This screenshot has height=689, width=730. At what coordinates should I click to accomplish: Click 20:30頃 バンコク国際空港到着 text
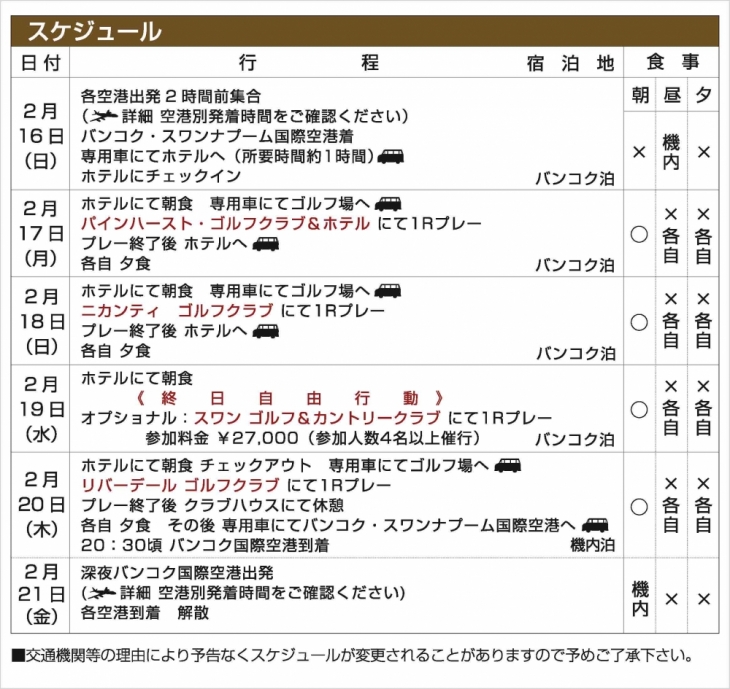pos(205,545)
